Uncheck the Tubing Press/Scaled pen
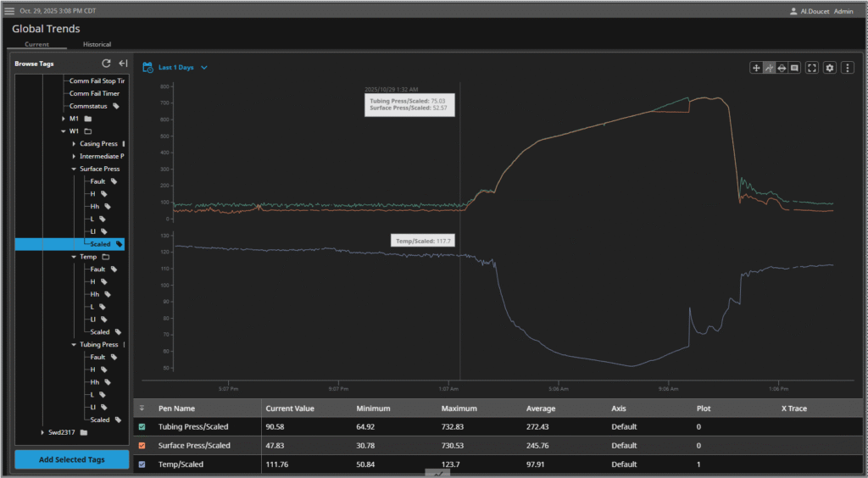Screen dimensions: 868x478 tap(142, 426)
